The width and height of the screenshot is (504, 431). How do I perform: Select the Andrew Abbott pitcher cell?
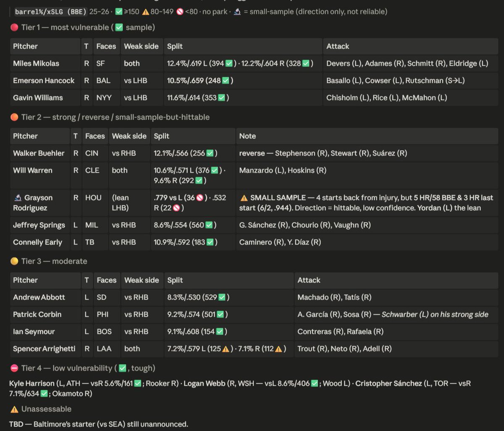click(46, 297)
